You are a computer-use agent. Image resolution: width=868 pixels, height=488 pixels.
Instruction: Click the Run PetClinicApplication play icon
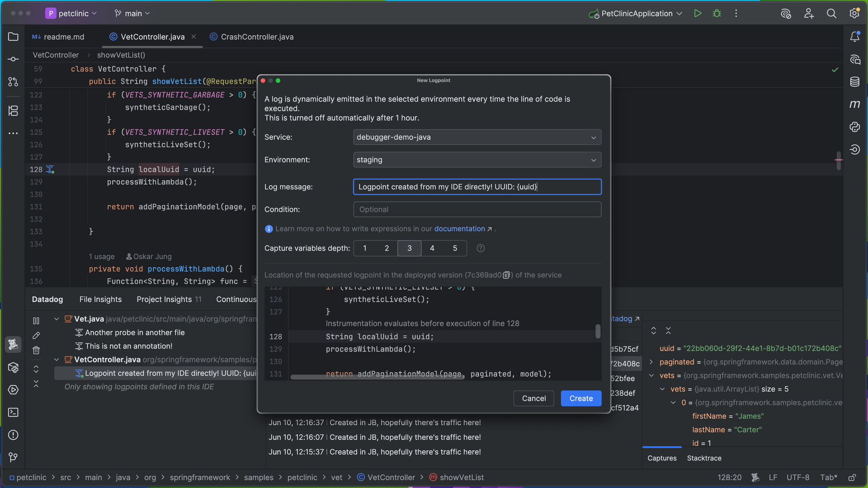click(698, 14)
